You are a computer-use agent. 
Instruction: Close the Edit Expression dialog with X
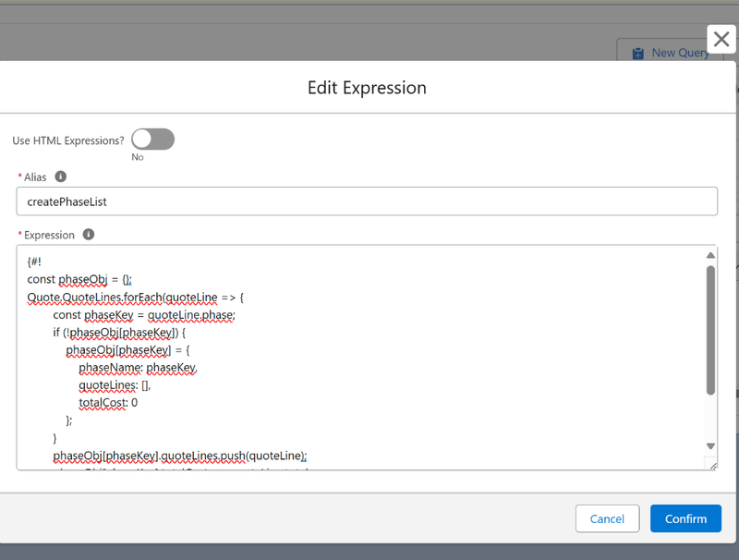click(721, 40)
